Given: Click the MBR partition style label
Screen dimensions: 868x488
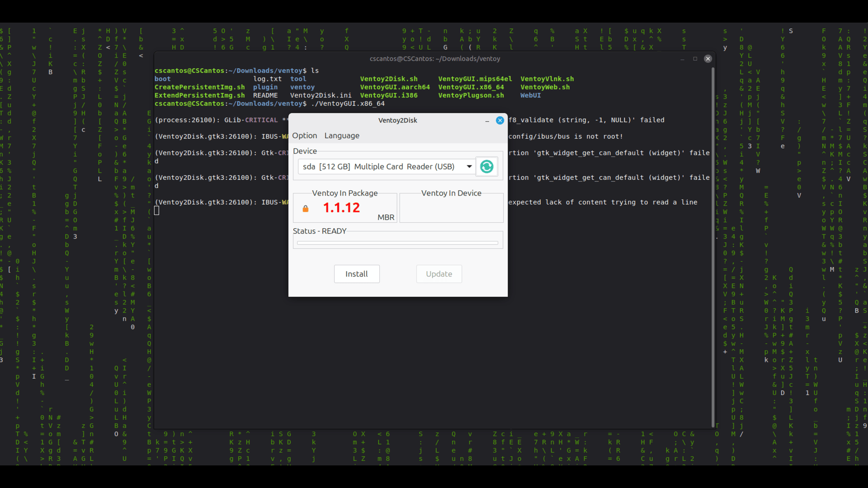Looking at the screenshot, I should 386,217.
